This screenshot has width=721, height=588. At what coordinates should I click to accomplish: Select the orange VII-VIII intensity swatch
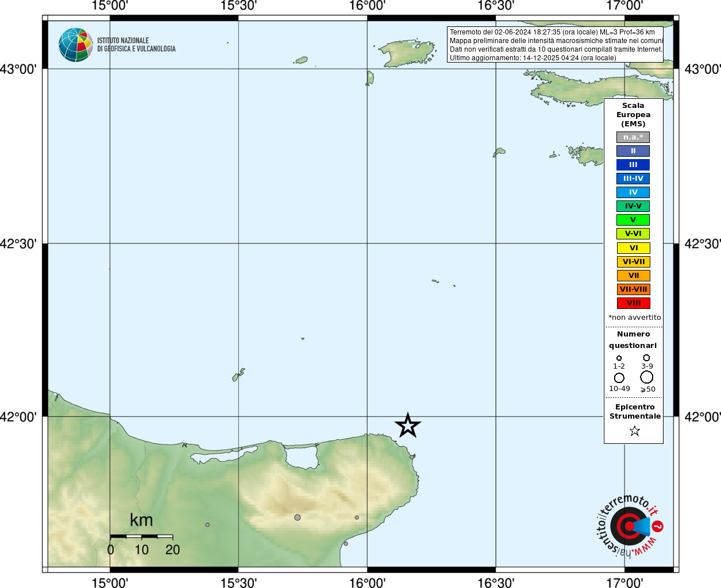[x=634, y=289]
